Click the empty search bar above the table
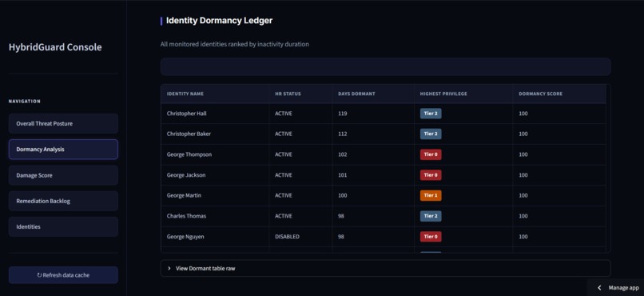The image size is (644, 296). (385, 66)
